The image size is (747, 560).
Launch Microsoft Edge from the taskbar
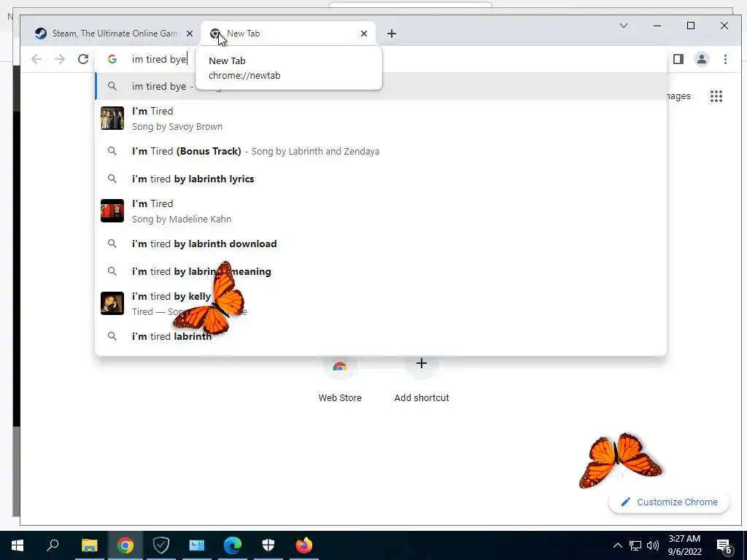point(233,545)
